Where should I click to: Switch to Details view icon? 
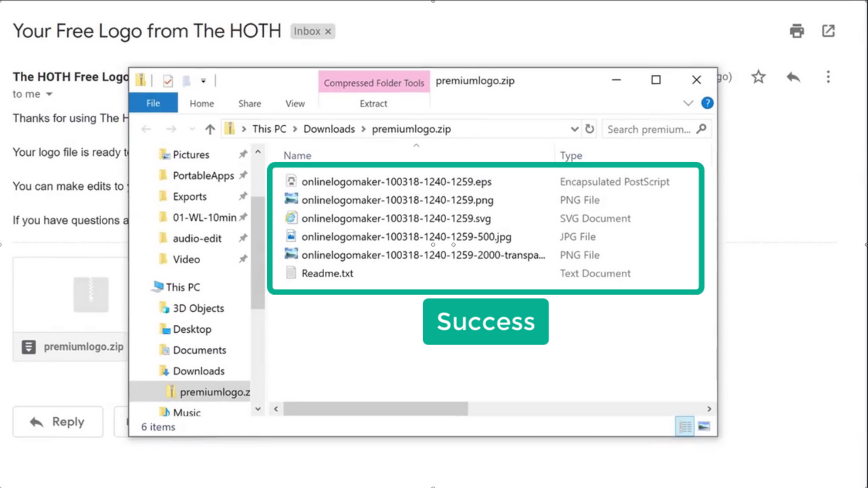coord(685,426)
